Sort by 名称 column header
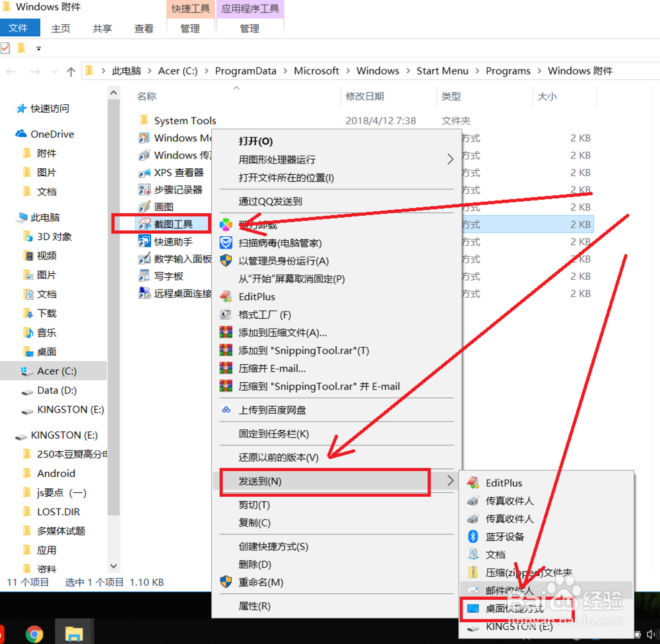Viewport: 660px width, 644px height. click(146, 96)
